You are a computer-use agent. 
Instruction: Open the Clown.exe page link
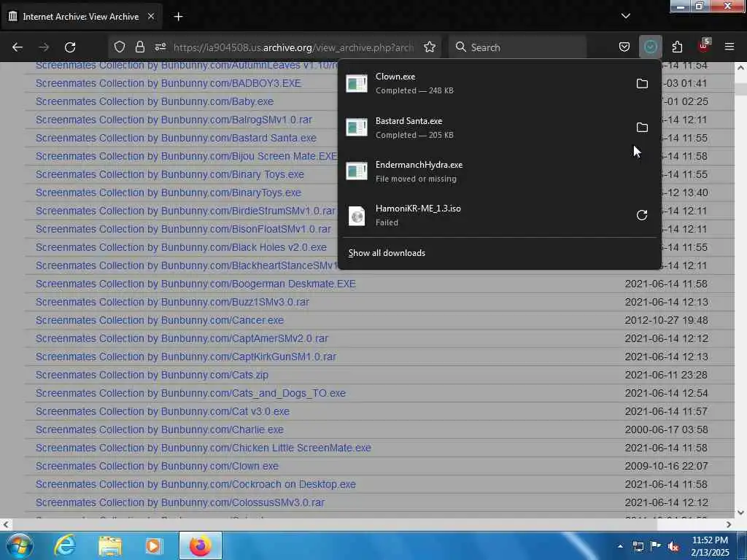pyautogui.click(x=158, y=466)
